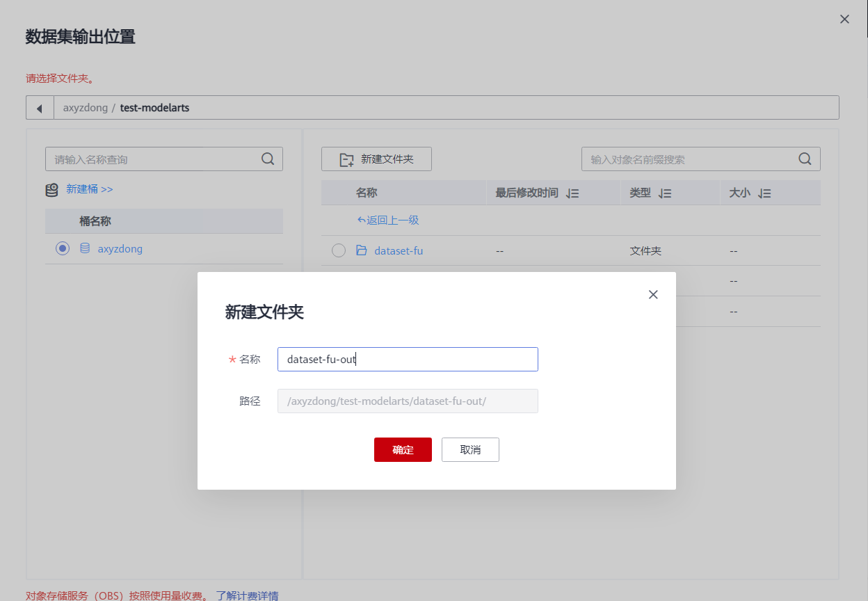This screenshot has width=868, height=601.
Task: Click the bucket name search field
Action: point(164,159)
